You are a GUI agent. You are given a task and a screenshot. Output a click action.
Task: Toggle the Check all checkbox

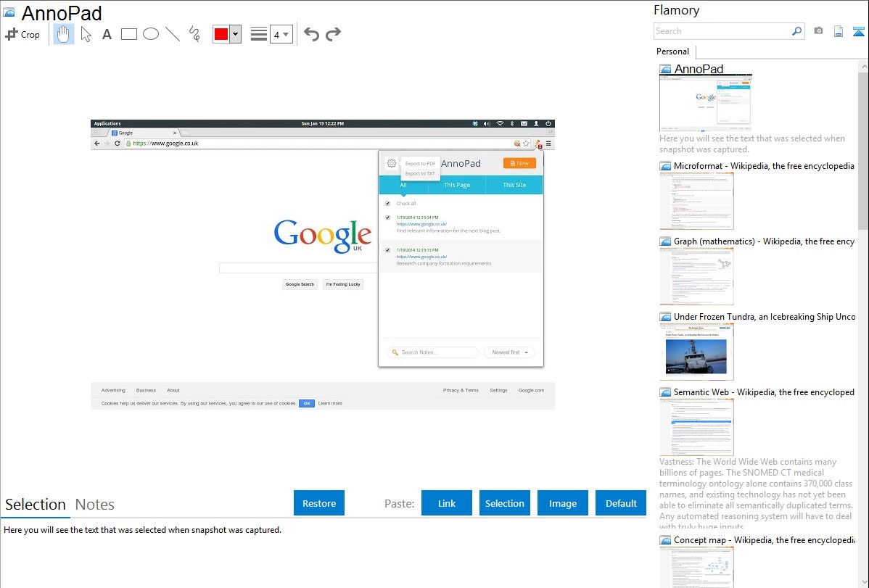click(x=387, y=204)
